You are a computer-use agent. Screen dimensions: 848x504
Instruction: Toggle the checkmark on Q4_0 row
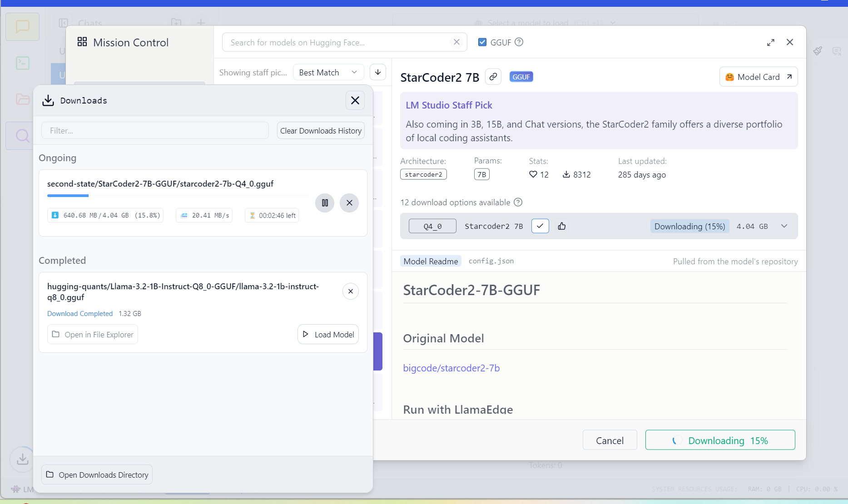click(540, 226)
